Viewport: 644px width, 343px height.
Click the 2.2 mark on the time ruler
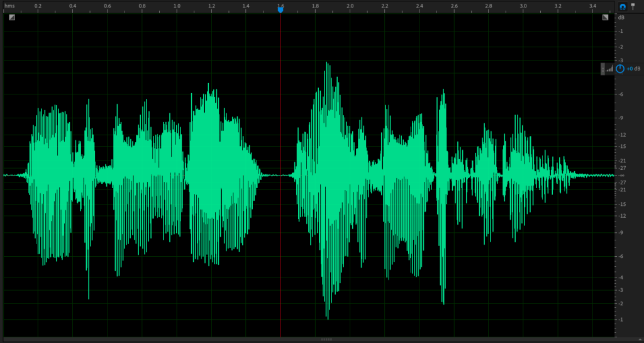[385, 6]
